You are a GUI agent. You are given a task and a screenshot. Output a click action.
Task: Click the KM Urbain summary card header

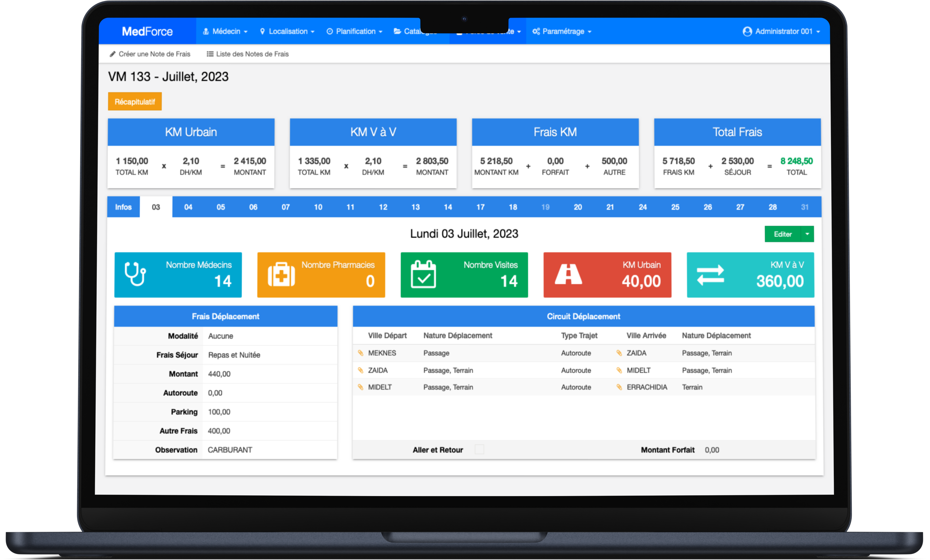pos(191,132)
